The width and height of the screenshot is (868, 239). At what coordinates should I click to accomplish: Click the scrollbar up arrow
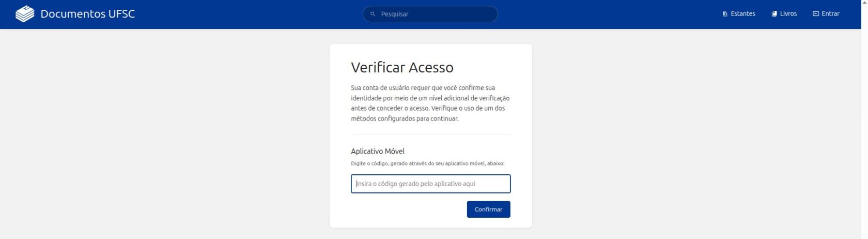(x=864, y=3)
